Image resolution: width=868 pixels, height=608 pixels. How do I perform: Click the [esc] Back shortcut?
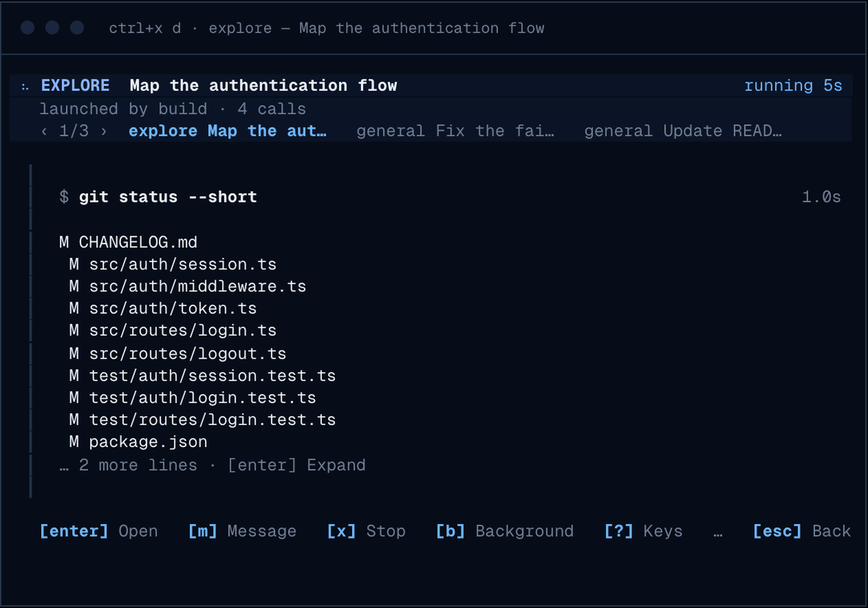[x=802, y=531]
